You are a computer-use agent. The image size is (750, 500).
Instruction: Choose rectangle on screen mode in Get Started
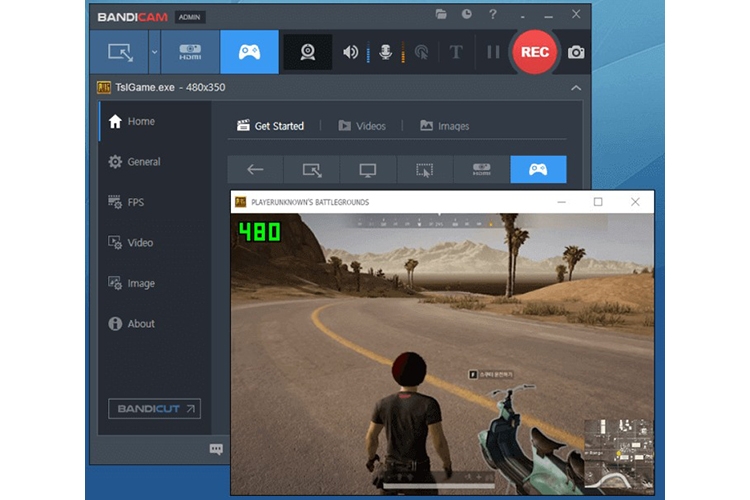coord(312,169)
